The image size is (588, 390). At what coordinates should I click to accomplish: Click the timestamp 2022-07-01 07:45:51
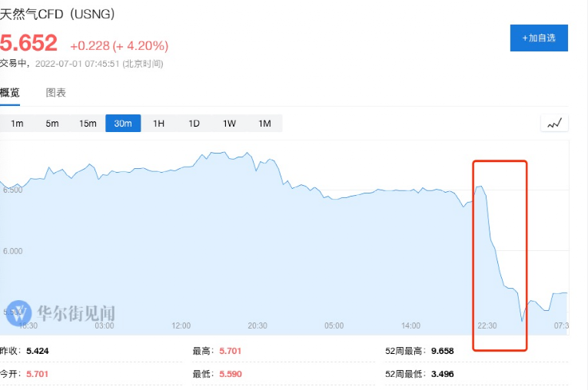pyautogui.click(x=78, y=64)
